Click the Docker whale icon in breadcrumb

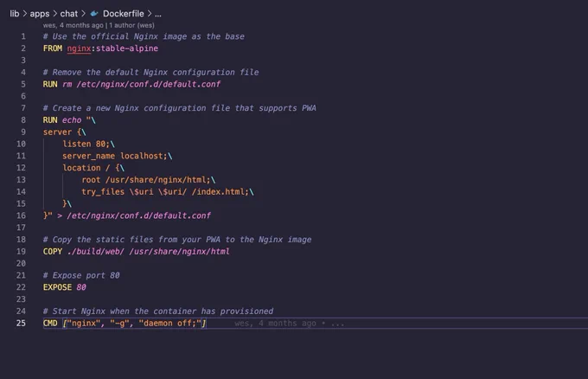[94, 14]
